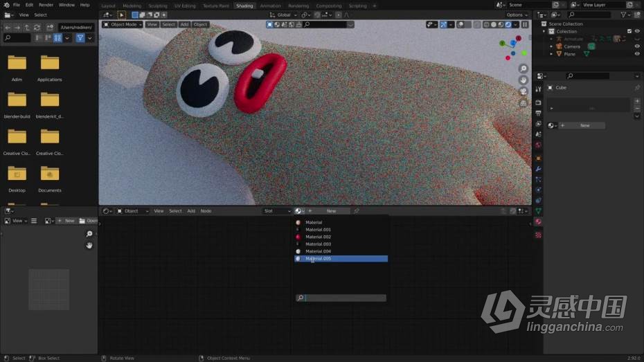This screenshot has width=644, height=362.
Task: Open the Edit menu
Action: pyautogui.click(x=29, y=5)
